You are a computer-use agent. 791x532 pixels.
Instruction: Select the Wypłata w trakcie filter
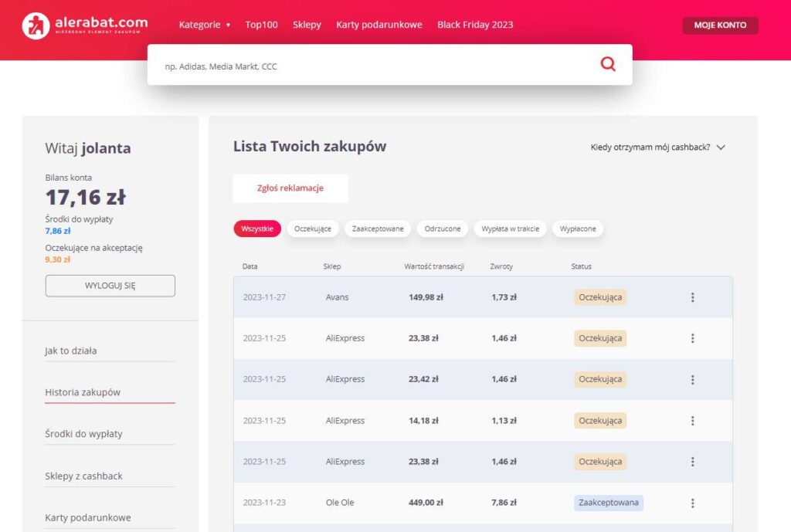(x=510, y=229)
